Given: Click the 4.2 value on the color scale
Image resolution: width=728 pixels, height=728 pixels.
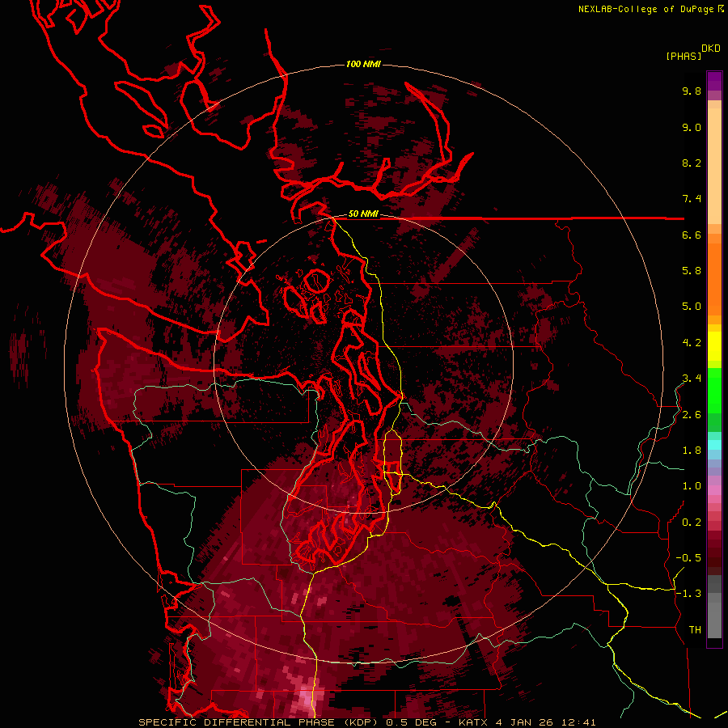Looking at the screenshot, I should [x=692, y=343].
